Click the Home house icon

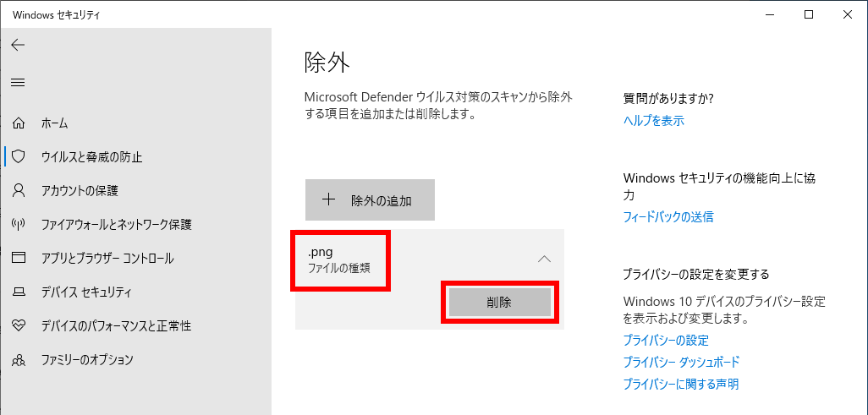pos(19,123)
